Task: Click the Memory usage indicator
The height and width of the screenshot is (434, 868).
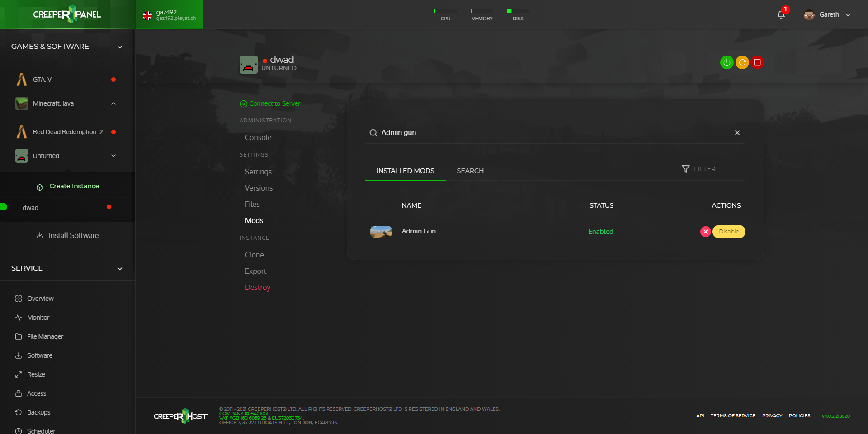Action: 482,14
